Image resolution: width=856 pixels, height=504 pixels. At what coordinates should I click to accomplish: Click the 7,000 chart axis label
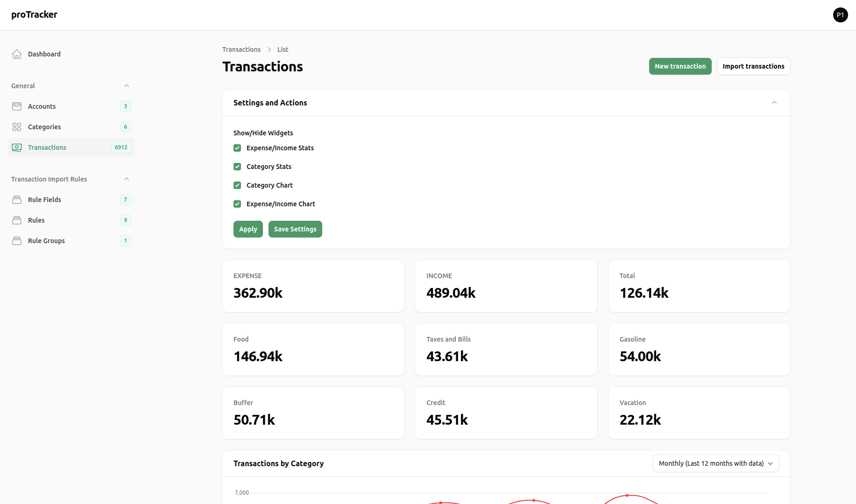(x=242, y=493)
